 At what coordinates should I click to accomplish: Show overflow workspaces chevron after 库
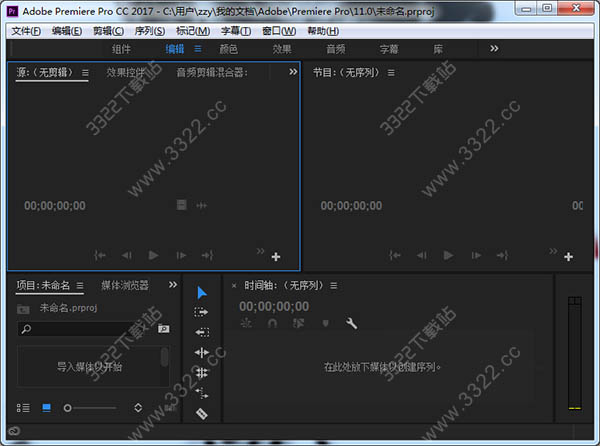click(x=494, y=49)
